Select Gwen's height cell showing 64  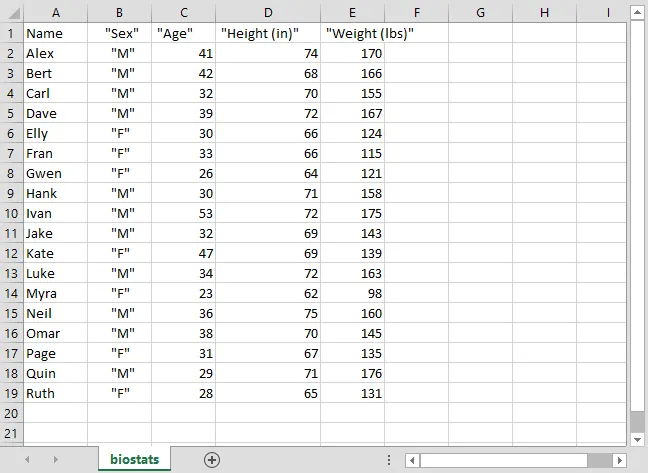(x=268, y=173)
